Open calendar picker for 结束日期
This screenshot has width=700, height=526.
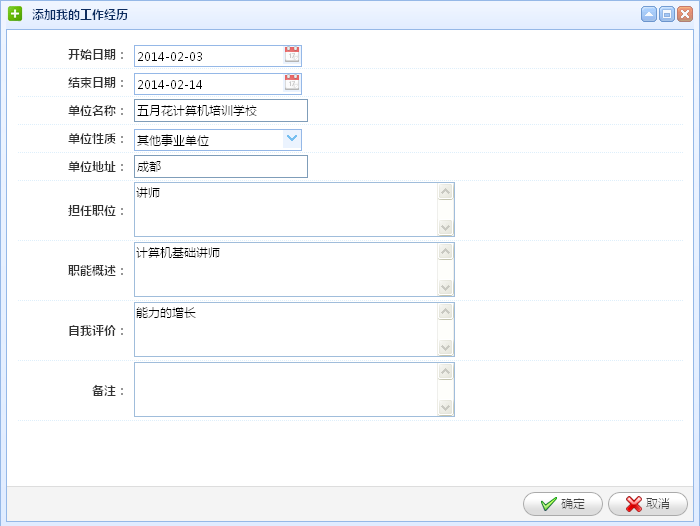click(x=292, y=83)
